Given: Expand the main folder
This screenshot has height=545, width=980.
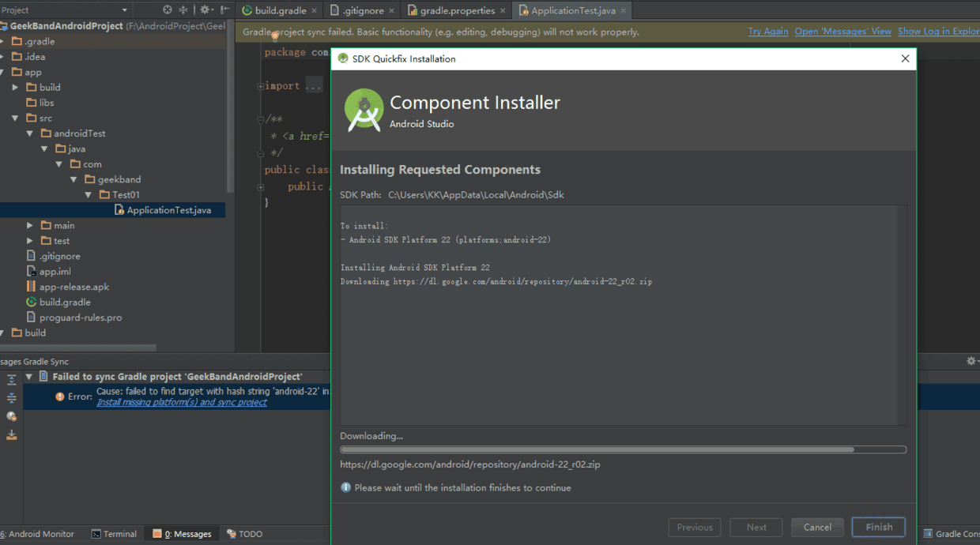Looking at the screenshot, I should 29,226.
